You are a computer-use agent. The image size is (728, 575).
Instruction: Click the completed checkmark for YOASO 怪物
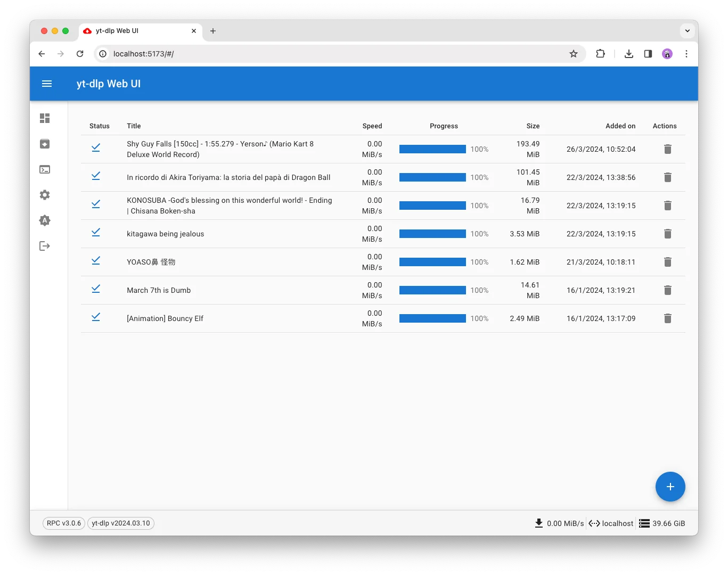click(96, 260)
